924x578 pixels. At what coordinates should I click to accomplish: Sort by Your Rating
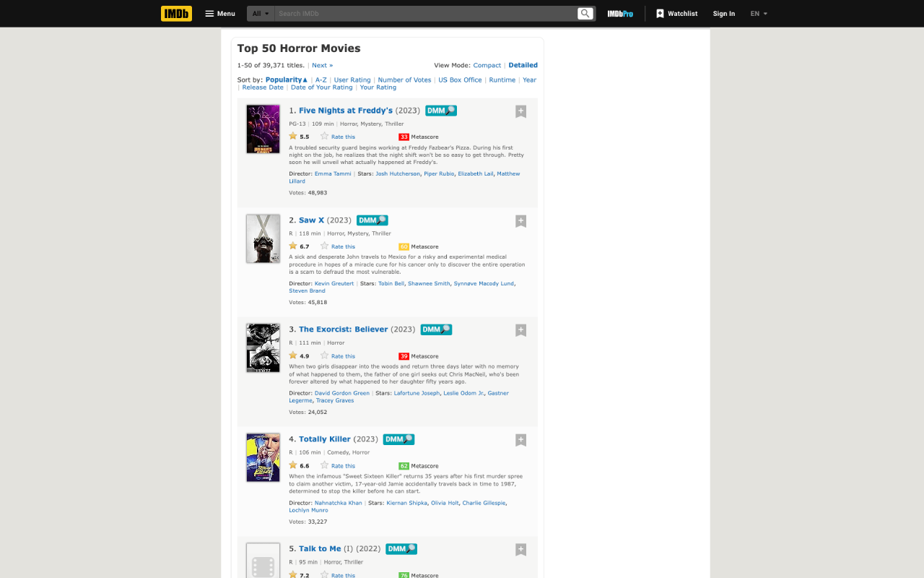point(378,87)
